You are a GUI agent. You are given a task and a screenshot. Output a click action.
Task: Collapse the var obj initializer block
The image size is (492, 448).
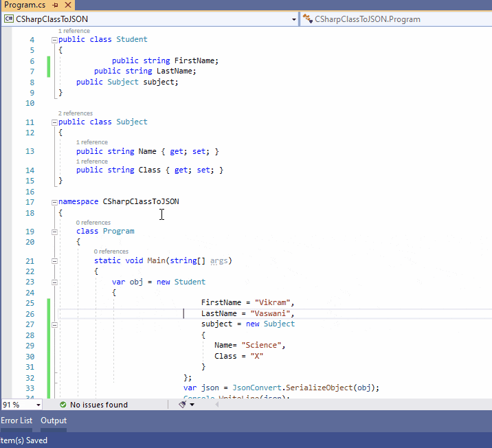coord(54,282)
